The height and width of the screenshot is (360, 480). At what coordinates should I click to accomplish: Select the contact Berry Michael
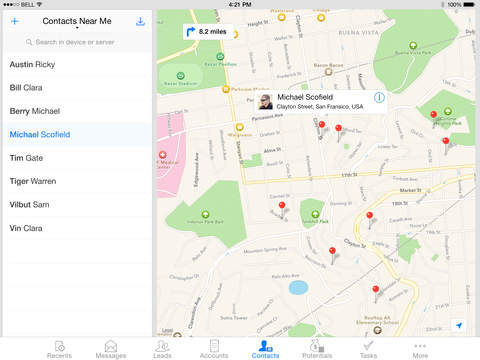tap(77, 111)
